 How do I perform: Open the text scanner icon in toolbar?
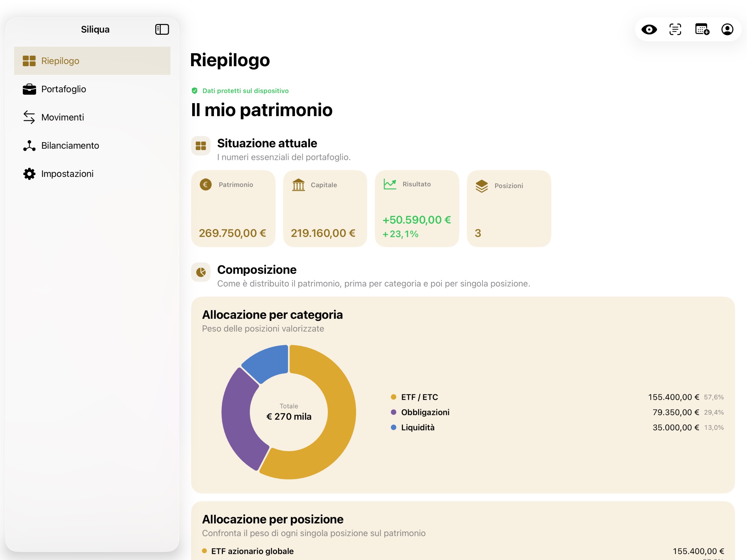click(675, 29)
